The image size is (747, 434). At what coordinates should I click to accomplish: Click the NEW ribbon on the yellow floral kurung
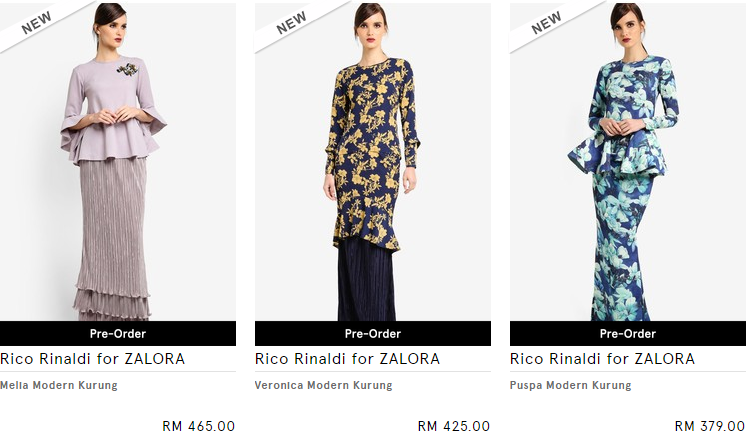(291, 22)
